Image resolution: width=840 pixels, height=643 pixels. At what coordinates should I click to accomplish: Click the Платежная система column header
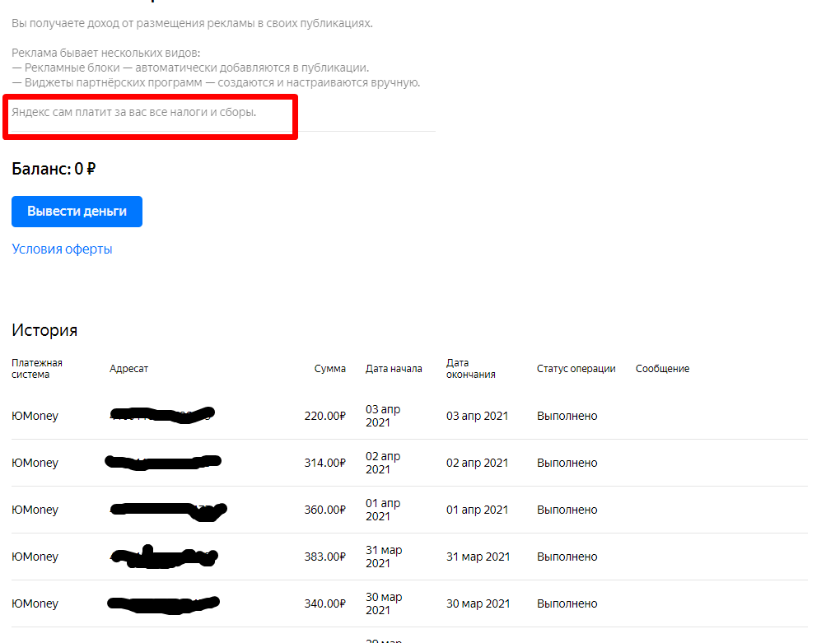(37, 368)
